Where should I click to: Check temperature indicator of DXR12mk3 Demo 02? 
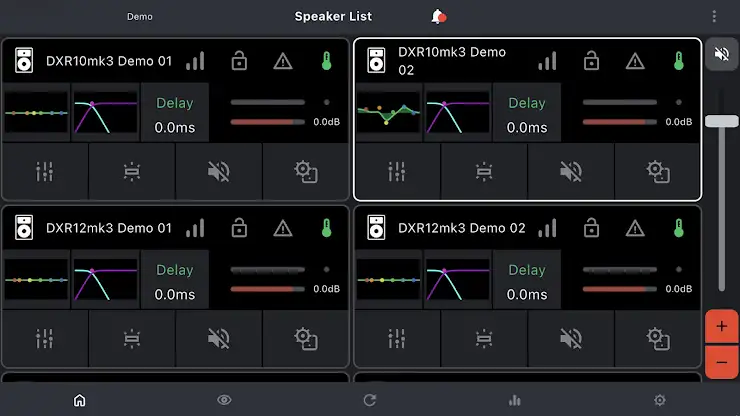[x=678, y=228]
